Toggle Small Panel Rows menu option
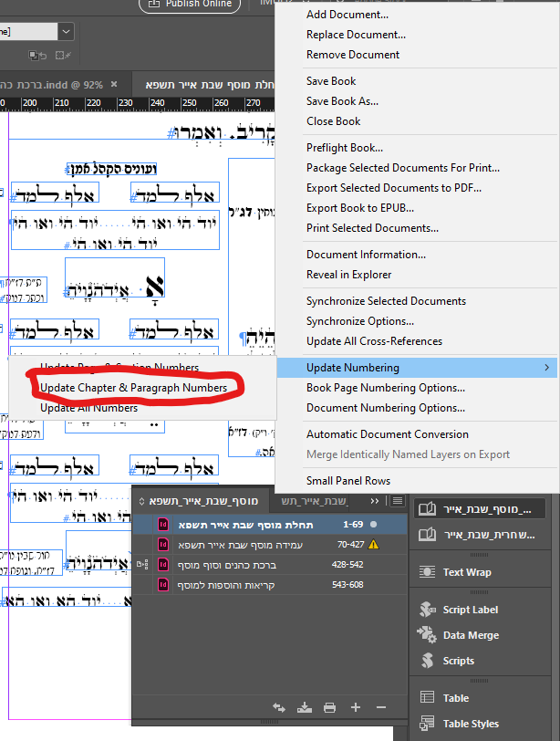Viewport: 560px width, 741px height. point(348,481)
